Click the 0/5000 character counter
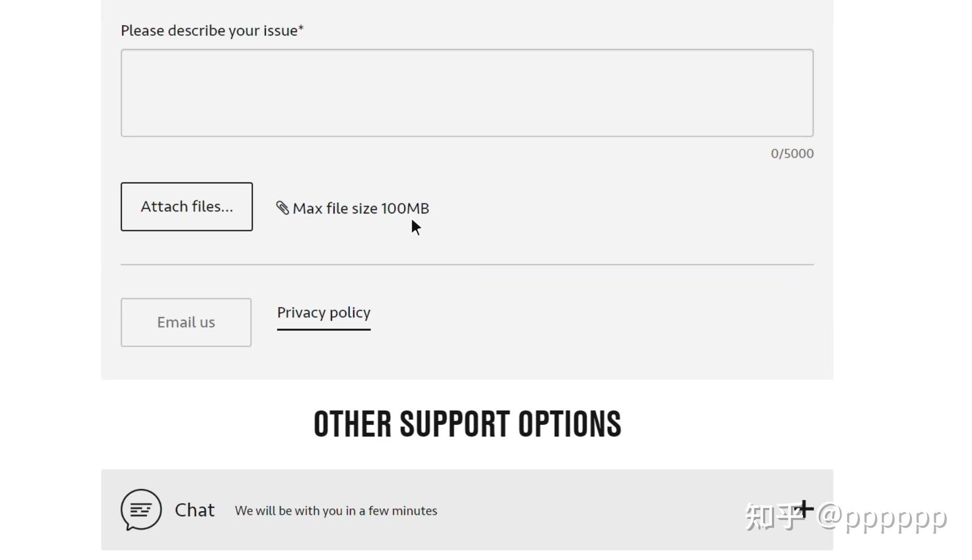This screenshot has height=560, width=972. pos(791,154)
